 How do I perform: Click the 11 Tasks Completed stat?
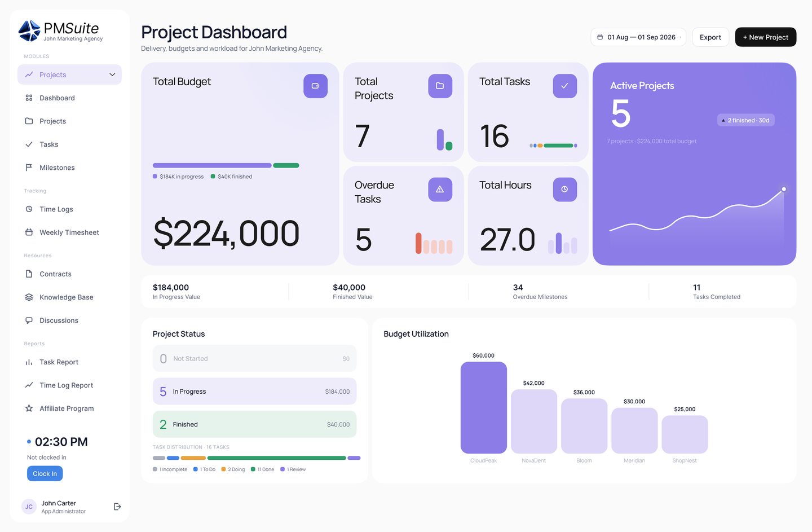[716, 292]
